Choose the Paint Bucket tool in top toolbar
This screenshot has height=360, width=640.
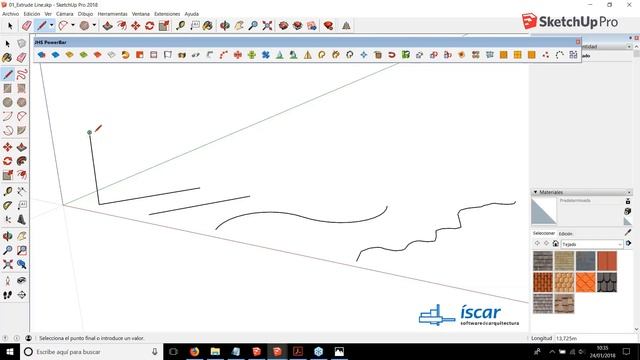coord(208,26)
